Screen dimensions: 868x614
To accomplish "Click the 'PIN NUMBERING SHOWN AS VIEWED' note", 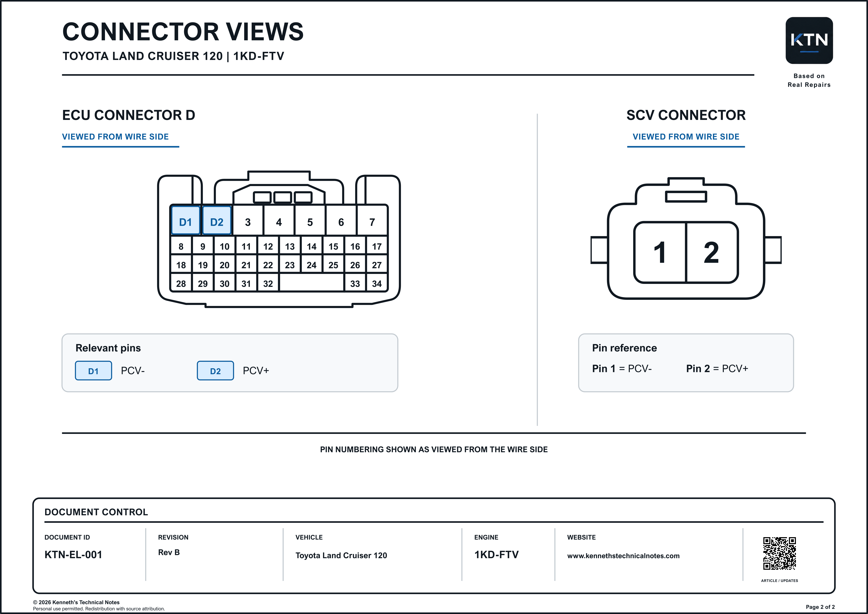I will point(434,449).
